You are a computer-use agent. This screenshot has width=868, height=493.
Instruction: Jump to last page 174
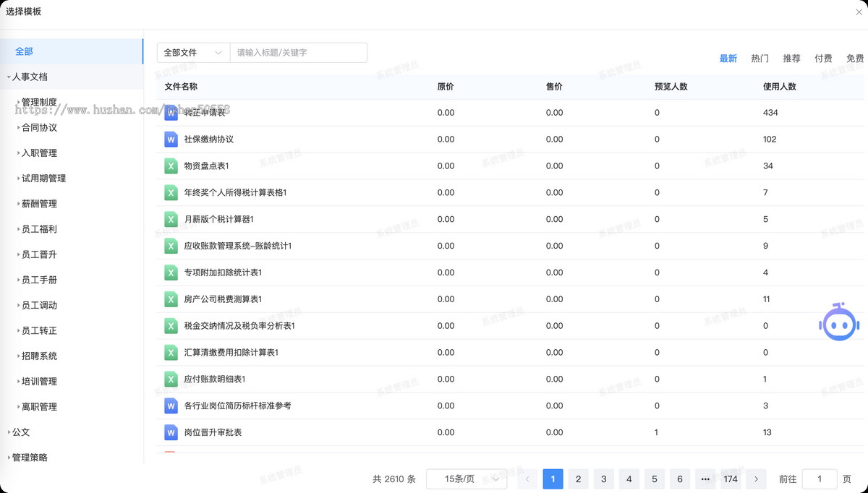(x=731, y=479)
